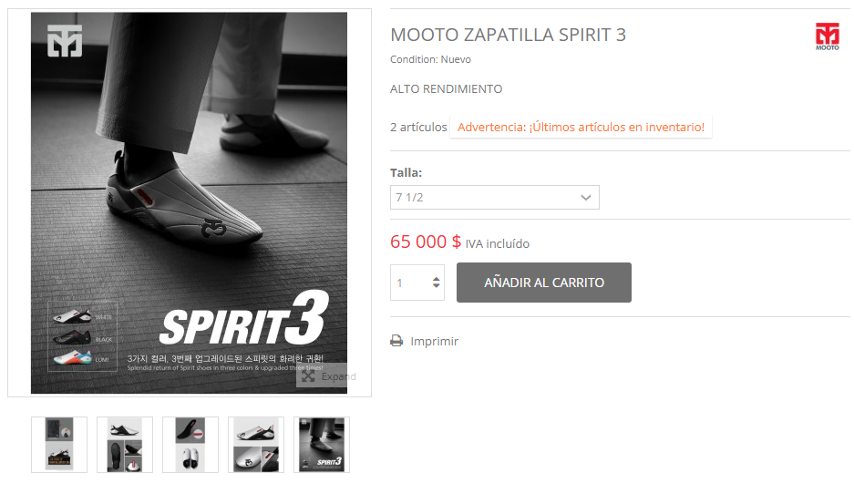
Task: Click the 65 000 $ price
Action: click(x=426, y=242)
